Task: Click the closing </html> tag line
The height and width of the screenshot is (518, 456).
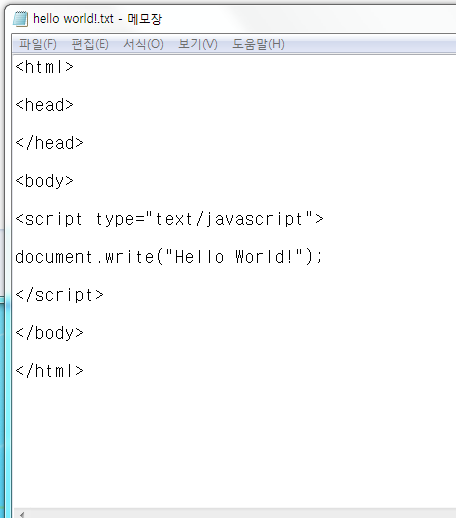Action: click(x=49, y=371)
